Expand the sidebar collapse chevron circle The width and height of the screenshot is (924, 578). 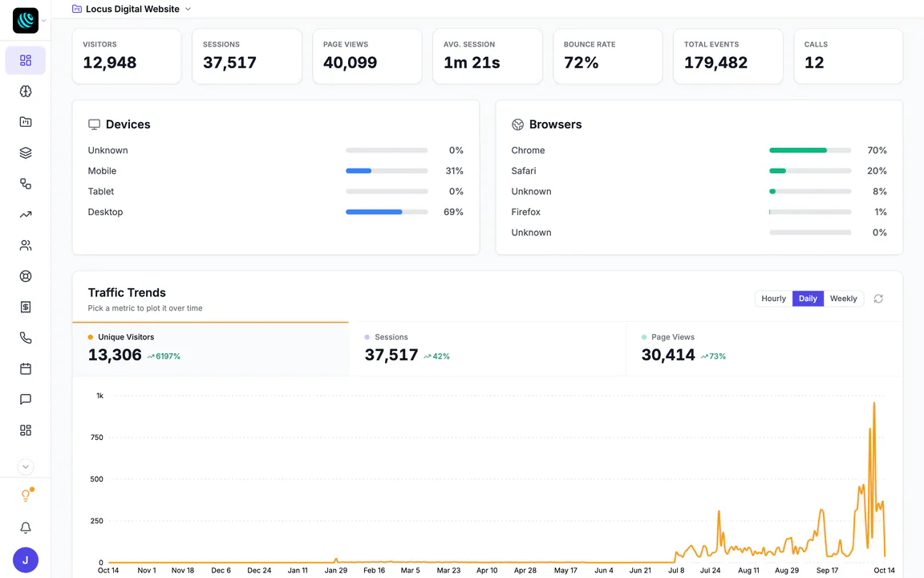tap(26, 466)
